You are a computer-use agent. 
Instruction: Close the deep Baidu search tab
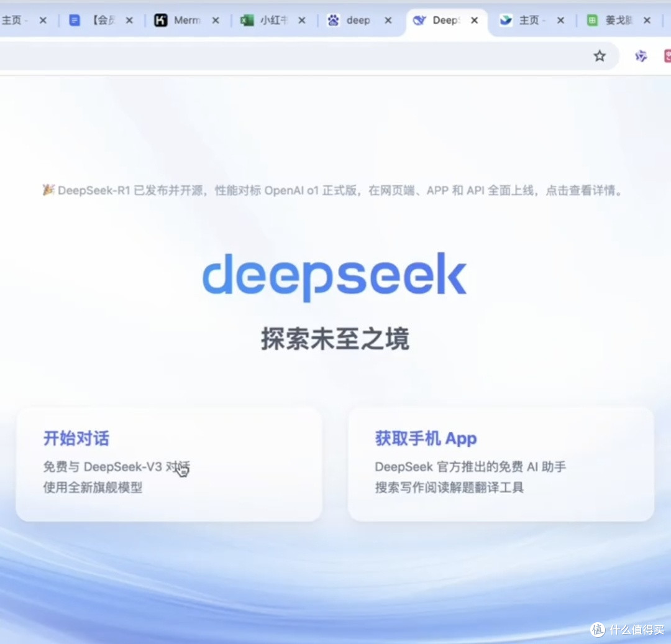(x=388, y=20)
